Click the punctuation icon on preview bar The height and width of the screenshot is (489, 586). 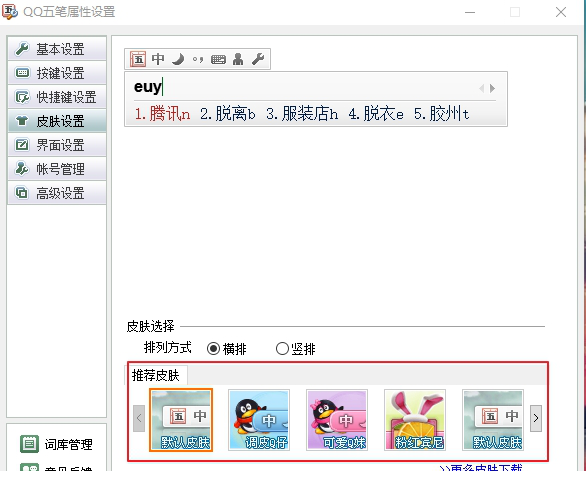(198, 59)
